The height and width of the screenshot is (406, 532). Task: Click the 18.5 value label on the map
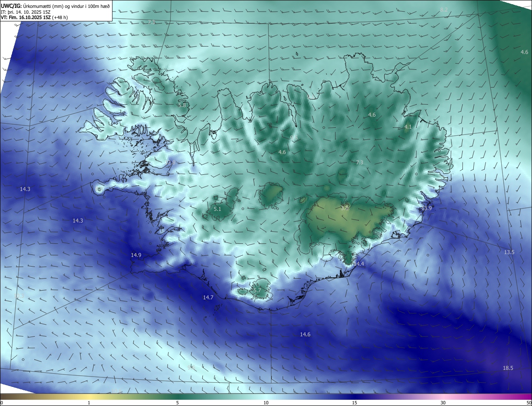(508, 368)
